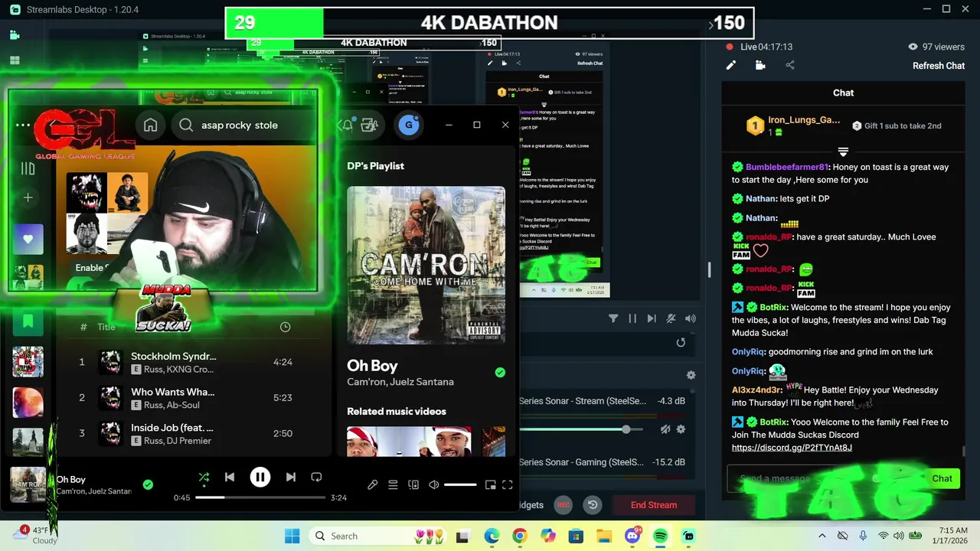Open the discord.gg invite link
980x551 pixels.
792,448
